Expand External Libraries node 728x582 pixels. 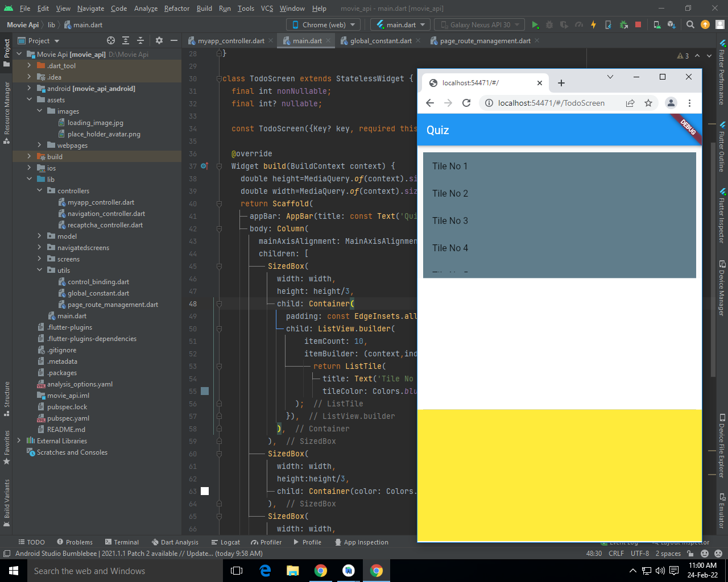click(19, 440)
